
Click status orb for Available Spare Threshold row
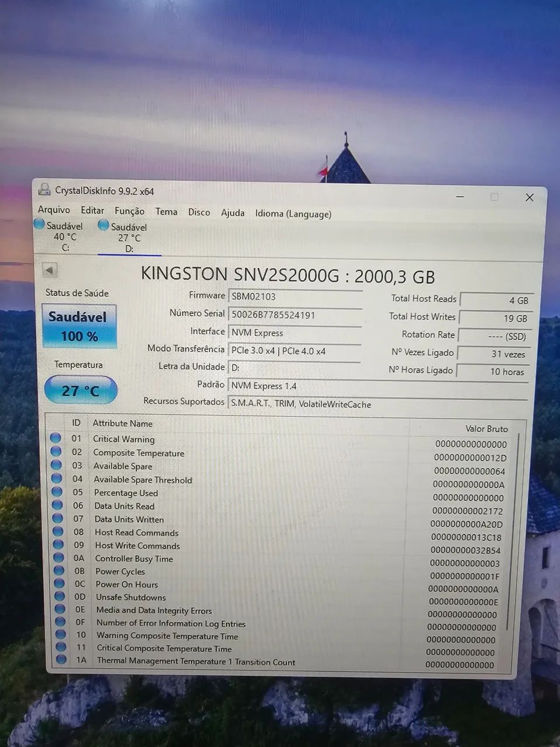[x=57, y=478]
